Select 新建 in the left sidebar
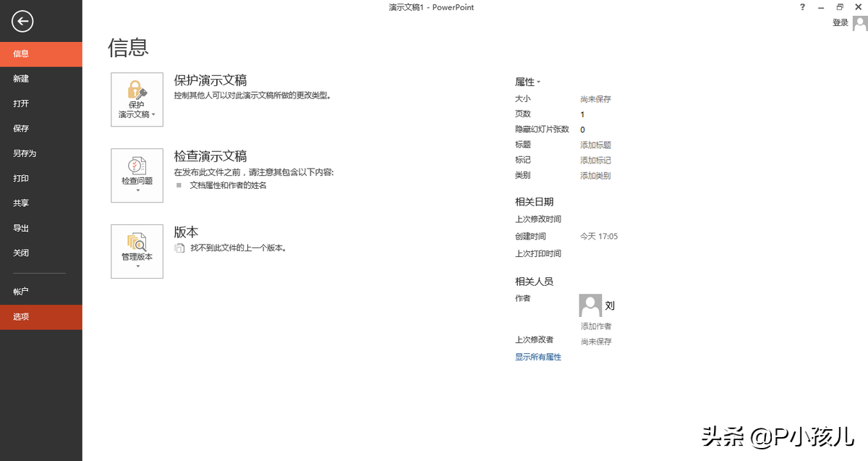The width and height of the screenshot is (868, 461). pyautogui.click(x=41, y=79)
